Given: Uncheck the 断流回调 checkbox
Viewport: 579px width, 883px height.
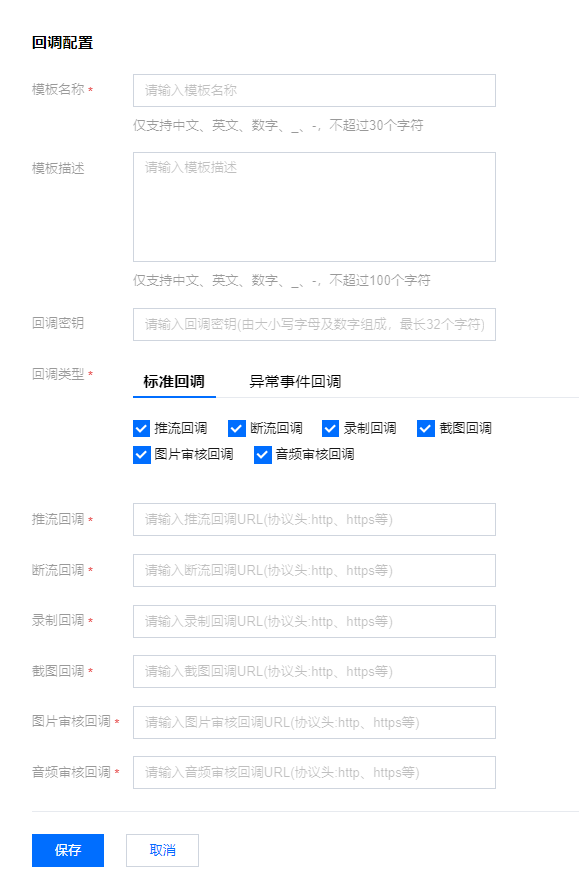Looking at the screenshot, I should point(237,429).
